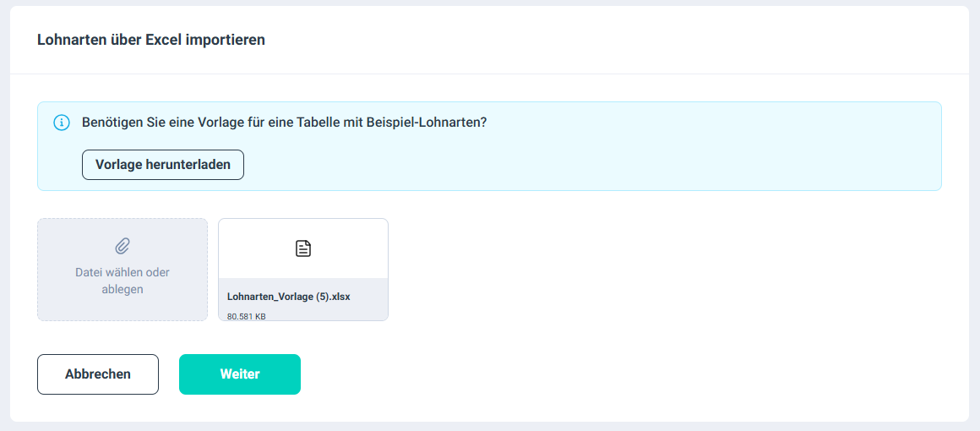Click the 'Benötigen Sie eine Vorlage' question text
980x431 pixels.
(284, 123)
